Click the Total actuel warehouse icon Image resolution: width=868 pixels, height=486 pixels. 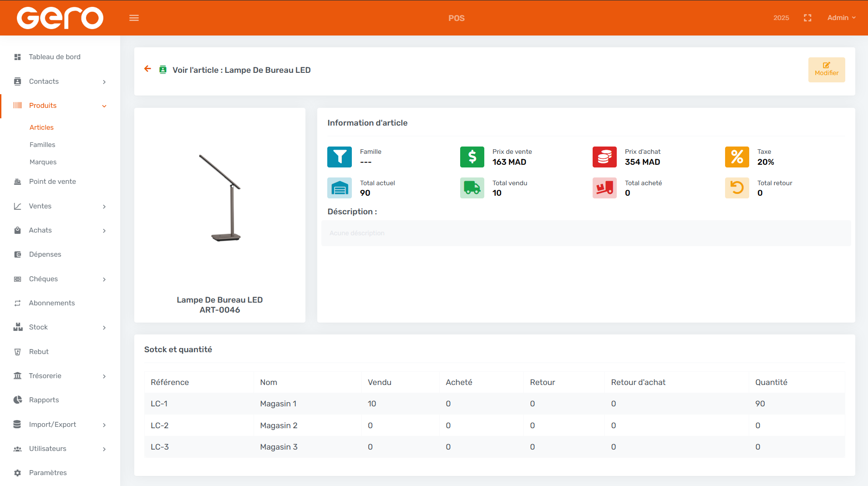pos(339,188)
